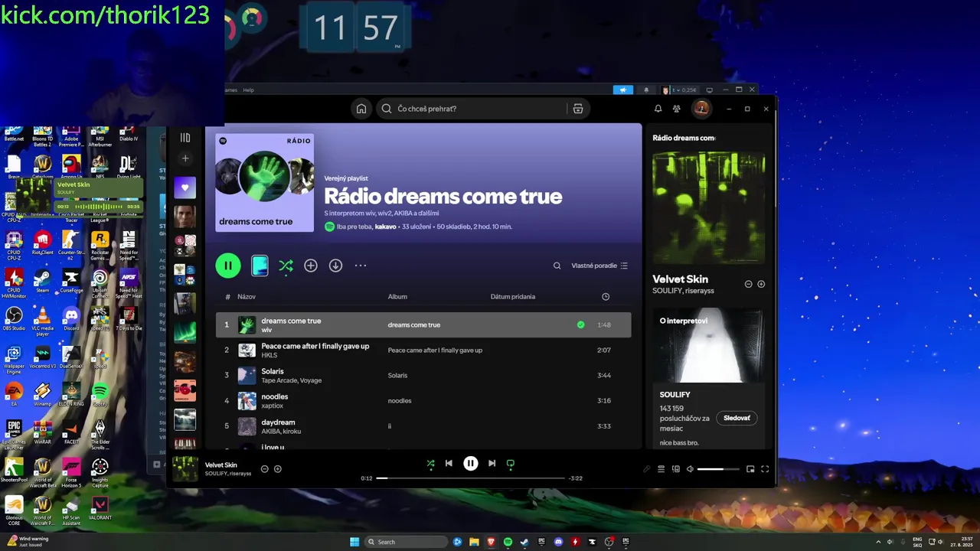
Task: Sort tracks by Album column header
Action: click(397, 296)
